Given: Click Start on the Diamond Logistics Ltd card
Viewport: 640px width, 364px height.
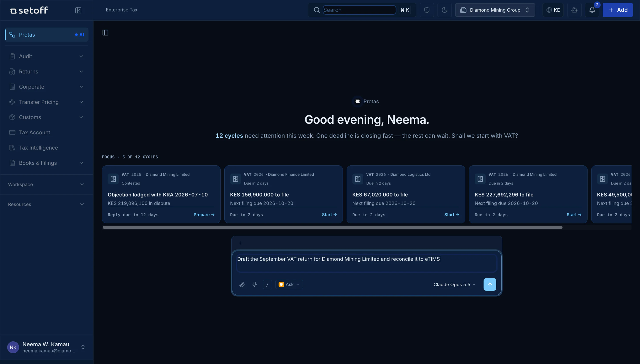Looking at the screenshot, I should click(x=452, y=215).
